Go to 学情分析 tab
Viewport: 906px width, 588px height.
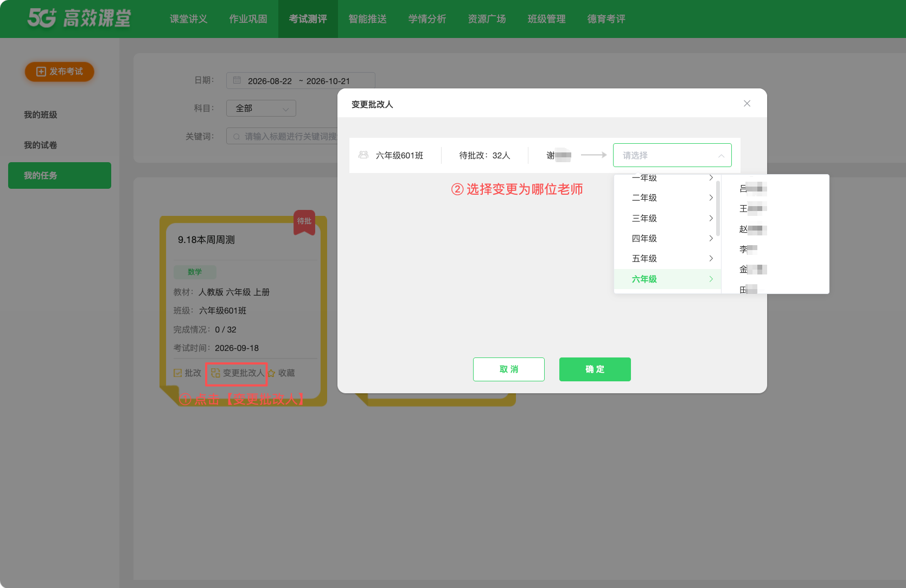tap(428, 19)
